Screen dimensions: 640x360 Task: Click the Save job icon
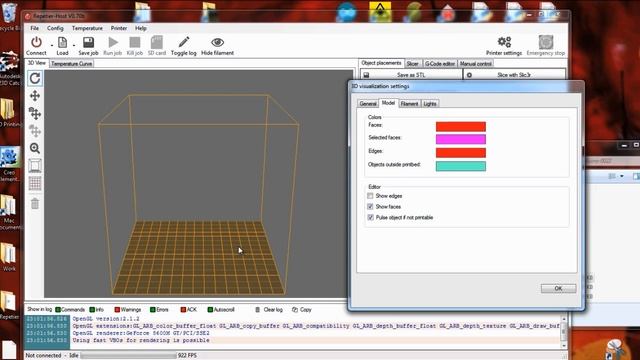pos(88,42)
